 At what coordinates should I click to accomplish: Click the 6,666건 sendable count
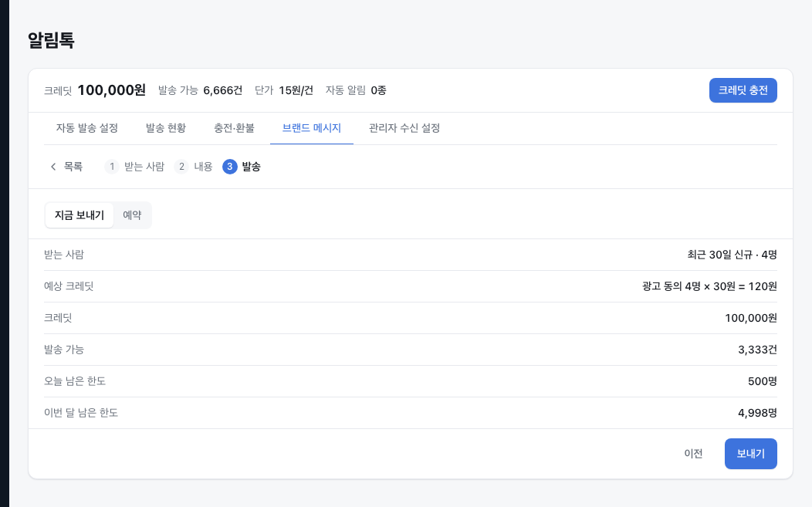coord(222,90)
